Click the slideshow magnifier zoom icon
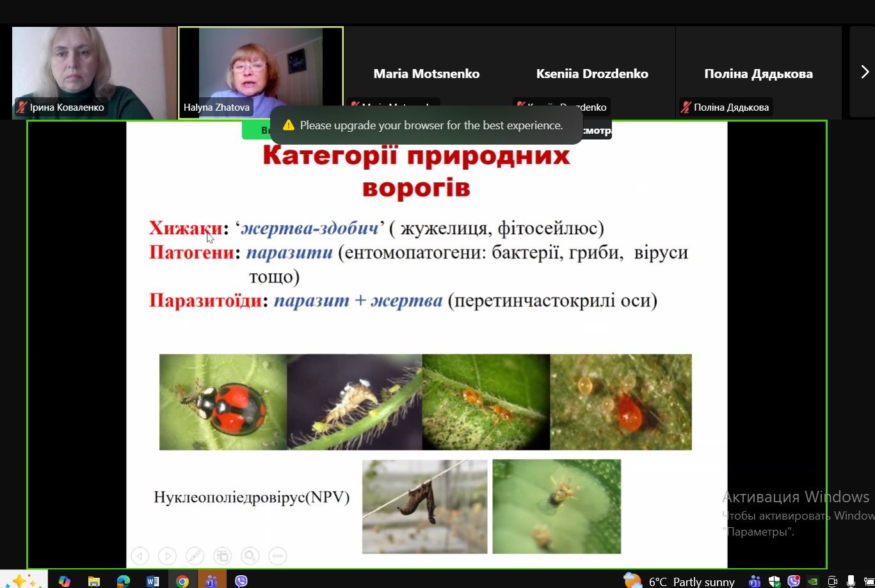 250,556
